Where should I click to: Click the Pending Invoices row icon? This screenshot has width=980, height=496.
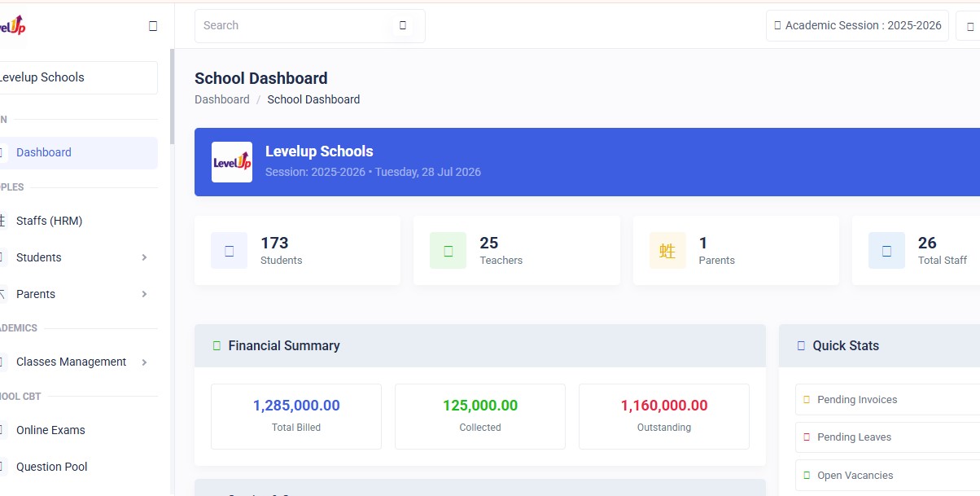807,400
